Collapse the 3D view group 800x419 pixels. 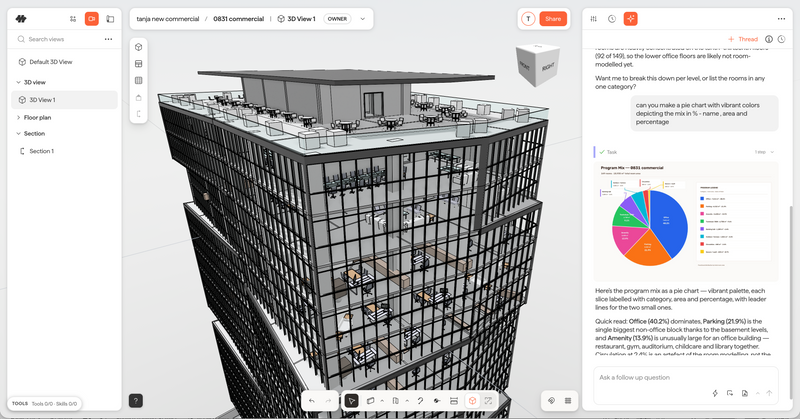click(18, 82)
